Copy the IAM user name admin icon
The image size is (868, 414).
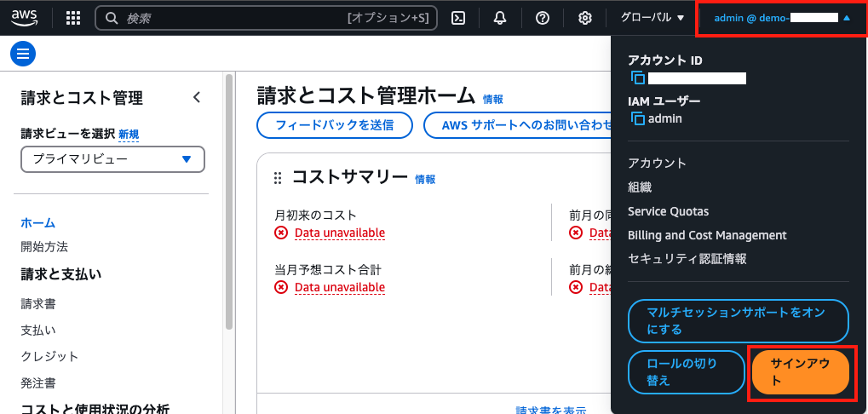click(638, 118)
